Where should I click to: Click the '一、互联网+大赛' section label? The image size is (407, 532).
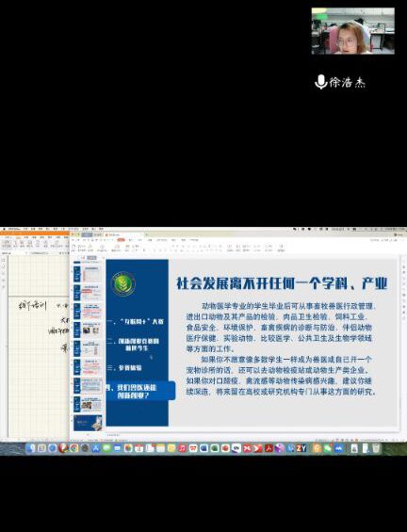coord(136,322)
